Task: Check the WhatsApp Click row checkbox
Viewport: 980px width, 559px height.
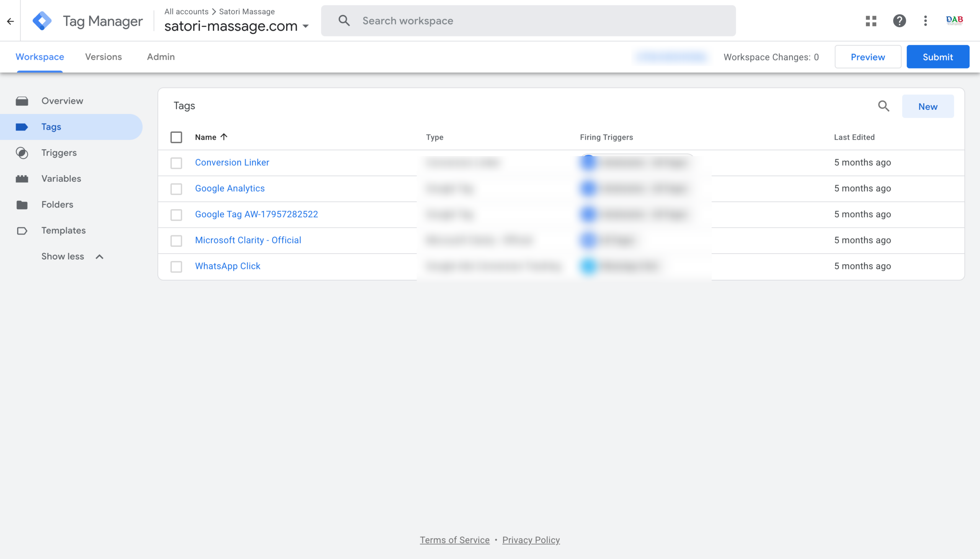Action: [x=176, y=266]
